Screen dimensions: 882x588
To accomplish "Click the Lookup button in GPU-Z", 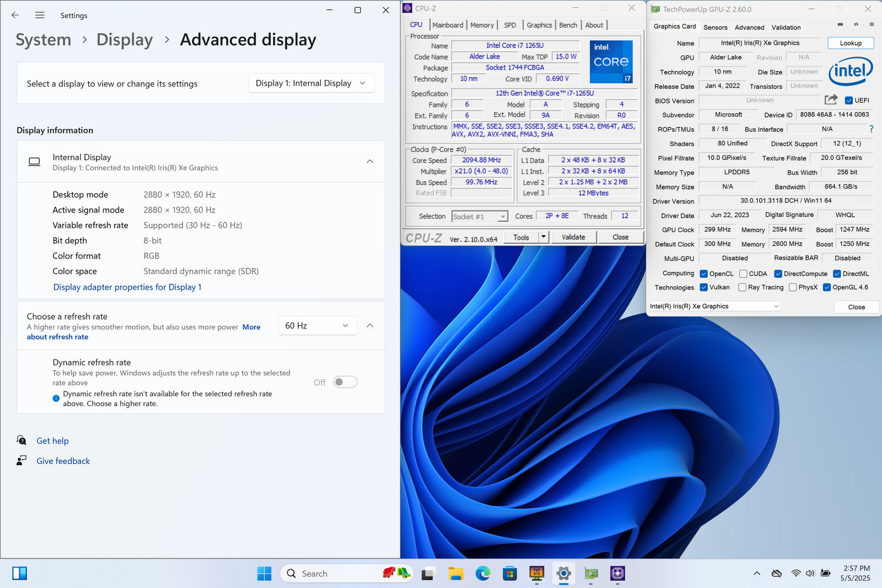I will [851, 43].
